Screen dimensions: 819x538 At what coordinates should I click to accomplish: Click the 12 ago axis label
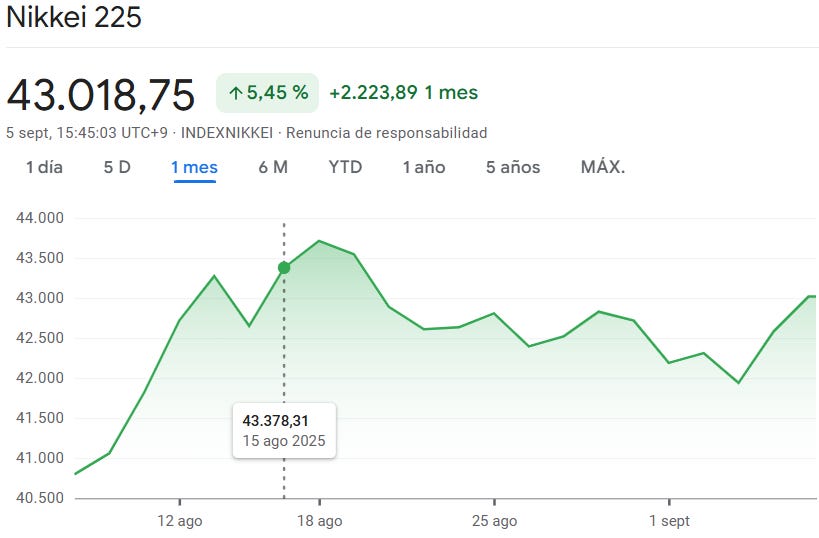pyautogui.click(x=180, y=521)
